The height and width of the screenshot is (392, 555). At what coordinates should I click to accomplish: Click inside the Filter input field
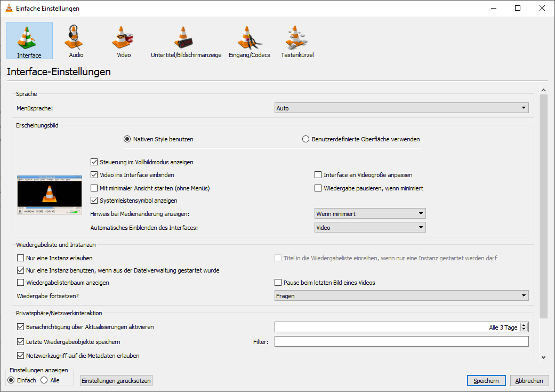[400, 341]
